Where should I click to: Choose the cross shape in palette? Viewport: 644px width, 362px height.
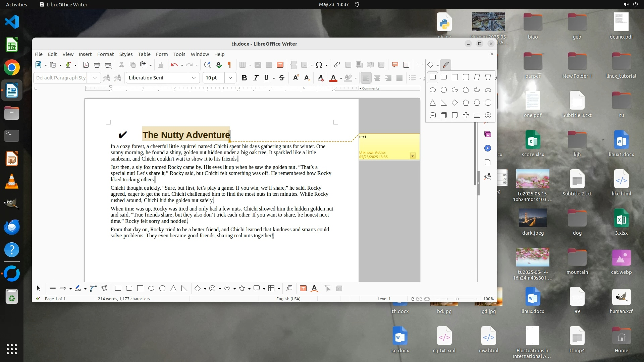tap(466, 116)
